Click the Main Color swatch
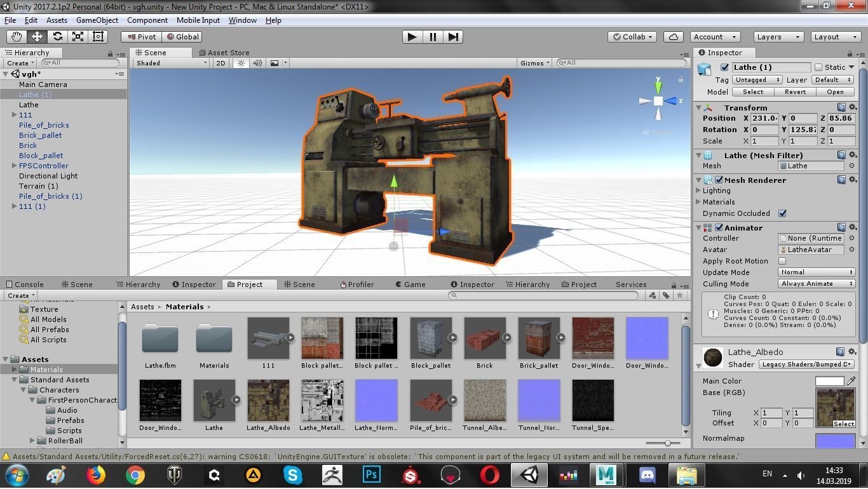Screen dimensions: 868x489 pos(829,381)
